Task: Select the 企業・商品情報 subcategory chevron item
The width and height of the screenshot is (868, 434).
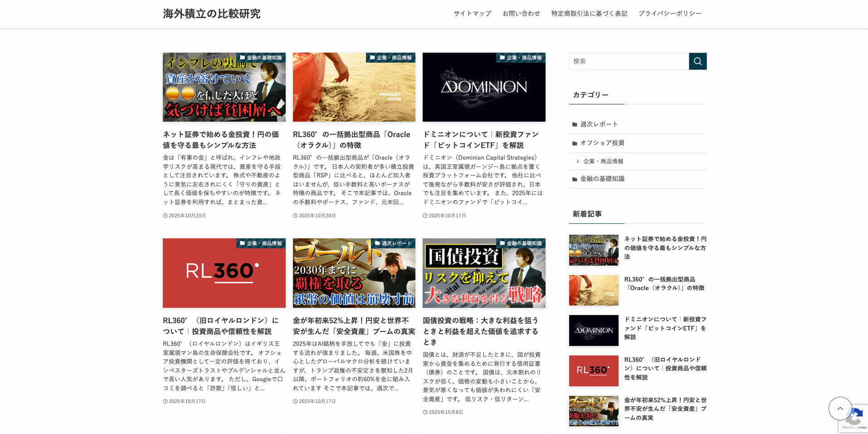Action: [x=603, y=161]
